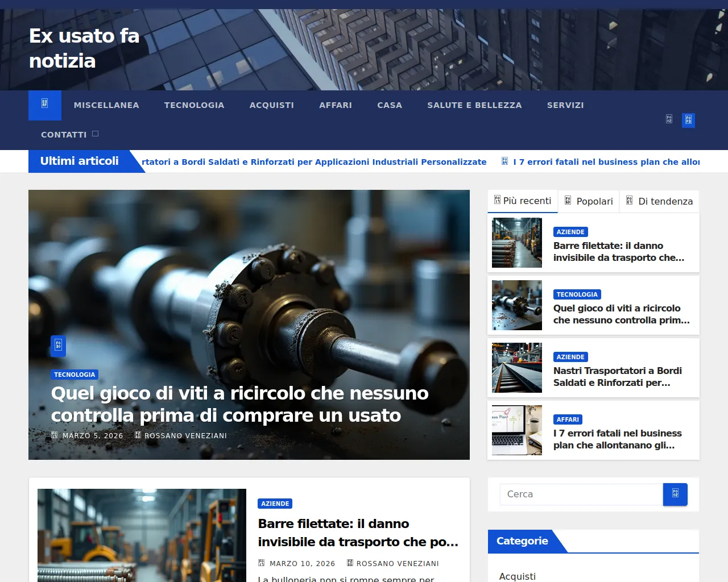The width and height of the screenshot is (728, 582).
Task: Click the blue post-format icon on featured image
Action: pos(58,346)
